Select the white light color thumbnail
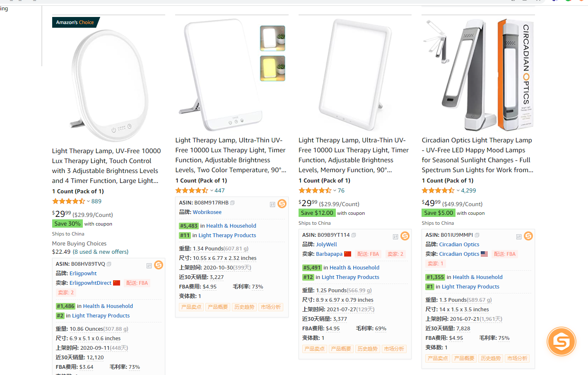 click(272, 38)
